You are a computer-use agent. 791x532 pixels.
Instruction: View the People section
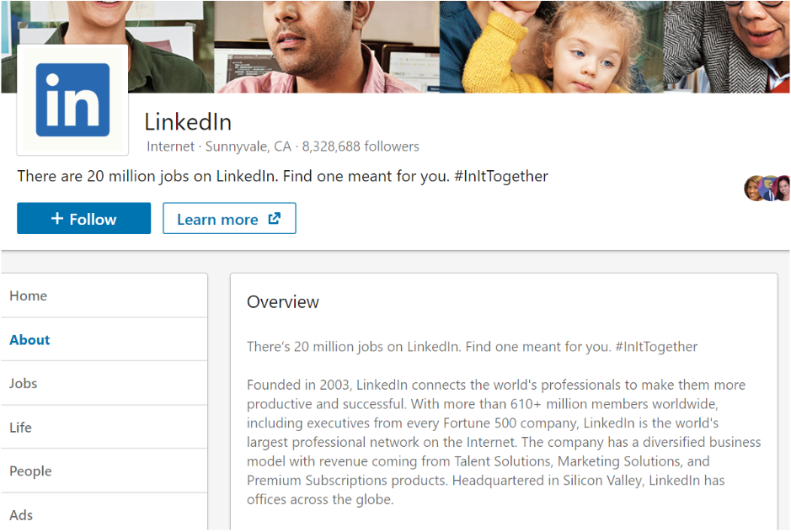(30, 471)
